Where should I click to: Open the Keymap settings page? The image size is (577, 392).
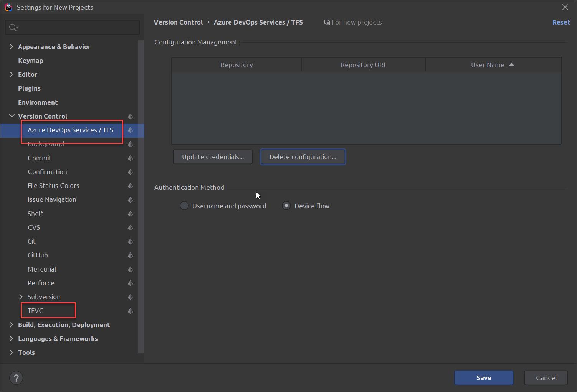pos(31,61)
